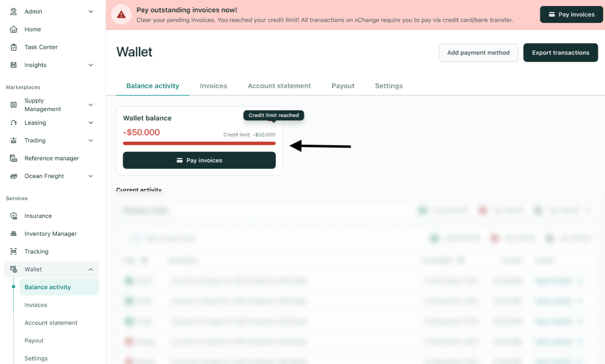Screen dimensions: 605x364
Task: Open the Reference manager icon
Action: pos(14,158)
